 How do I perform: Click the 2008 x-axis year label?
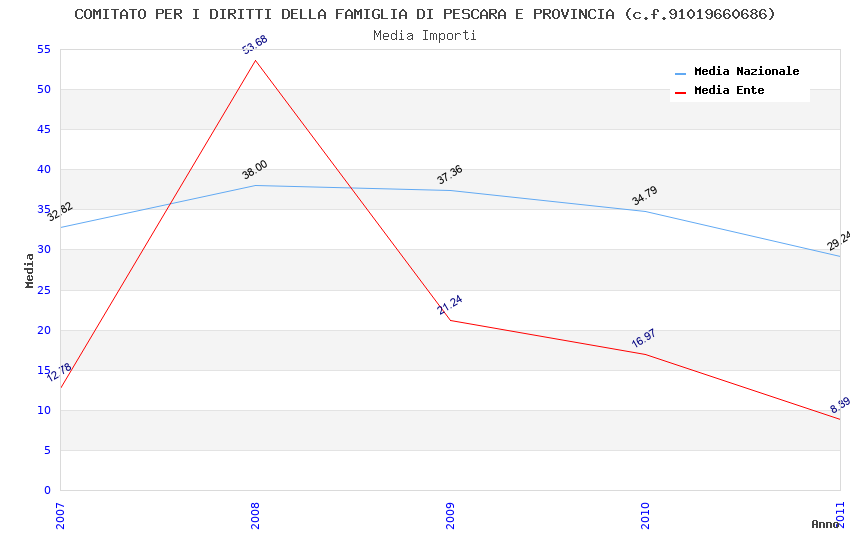[x=255, y=514]
